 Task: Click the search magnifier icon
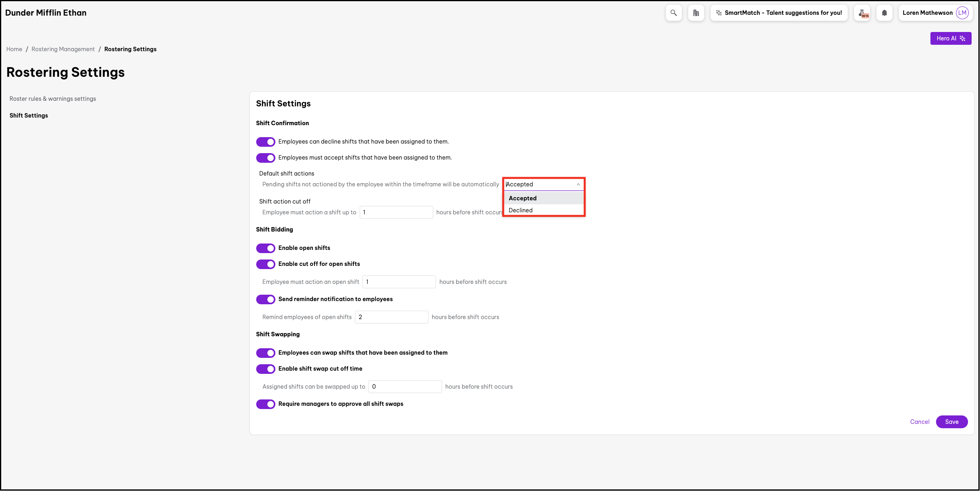[x=673, y=13]
